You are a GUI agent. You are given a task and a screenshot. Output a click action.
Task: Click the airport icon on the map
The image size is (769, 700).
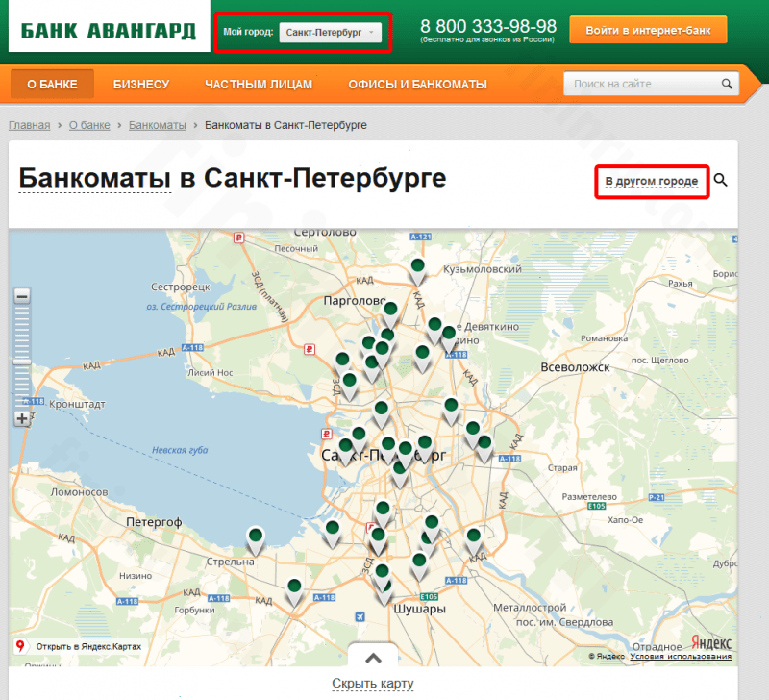pos(360,616)
